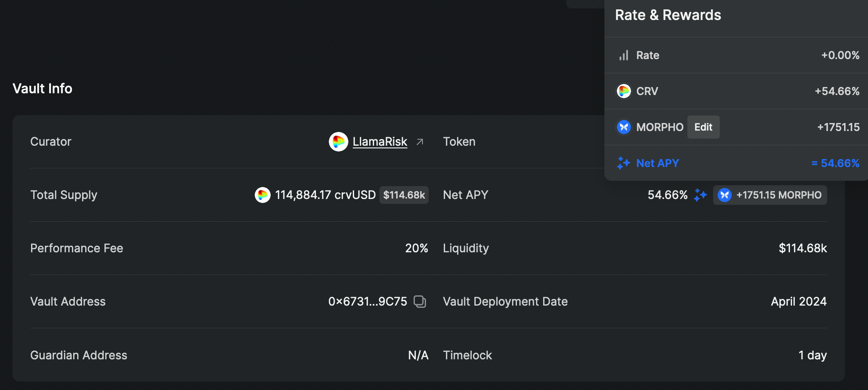The height and width of the screenshot is (390, 868).
Task: Click the '+0.00%' Rate value
Action: (x=840, y=55)
